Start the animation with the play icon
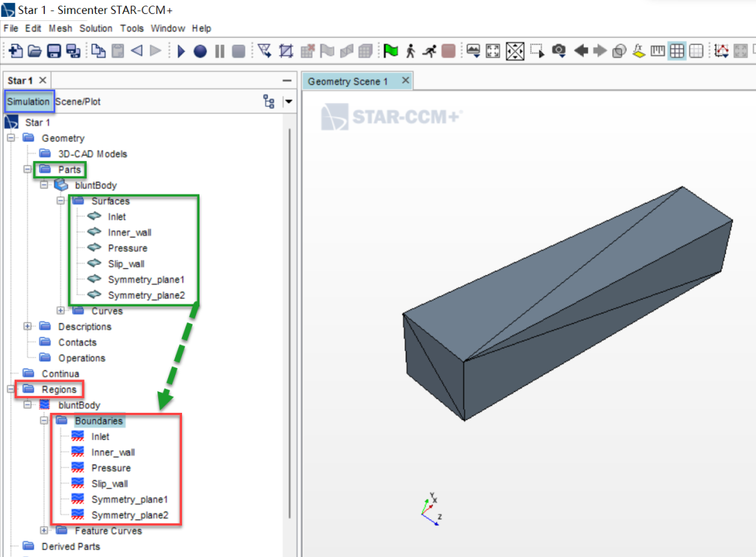 tap(181, 50)
